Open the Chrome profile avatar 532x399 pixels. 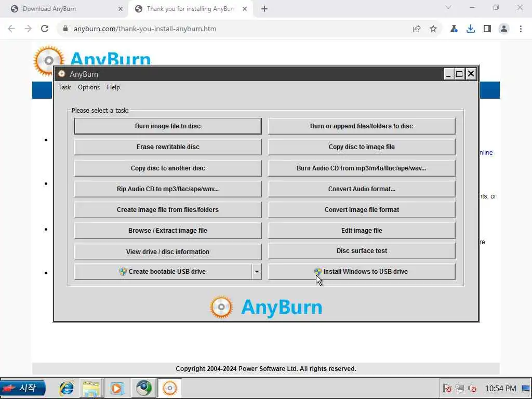[504, 29]
